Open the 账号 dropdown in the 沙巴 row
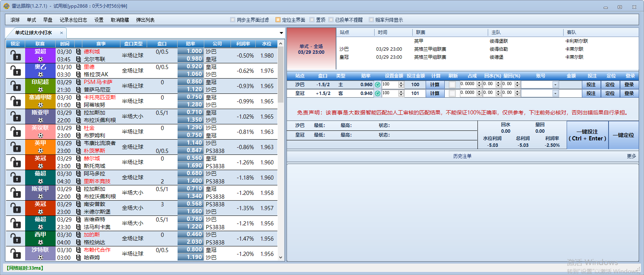The image size is (644, 275). 555,85
